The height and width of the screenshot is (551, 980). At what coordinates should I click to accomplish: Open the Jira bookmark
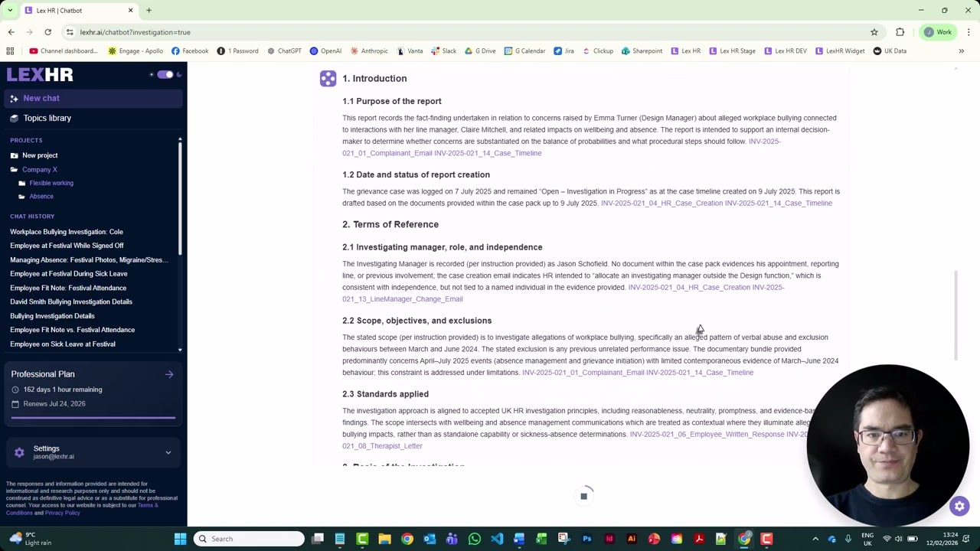563,51
